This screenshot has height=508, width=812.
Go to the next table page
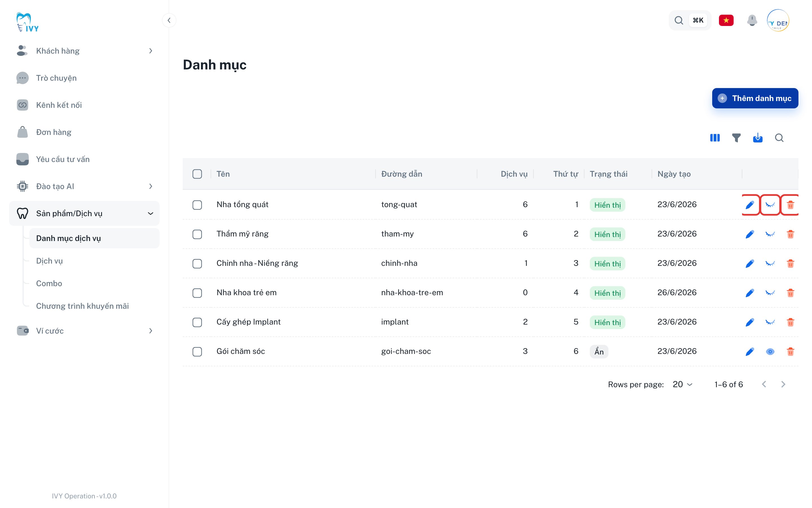point(783,384)
